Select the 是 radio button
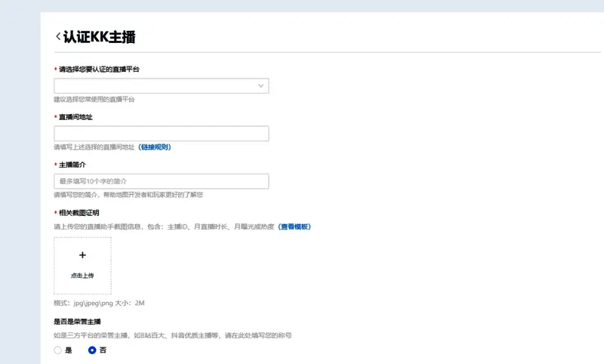The width and height of the screenshot is (604, 364). (x=58, y=350)
